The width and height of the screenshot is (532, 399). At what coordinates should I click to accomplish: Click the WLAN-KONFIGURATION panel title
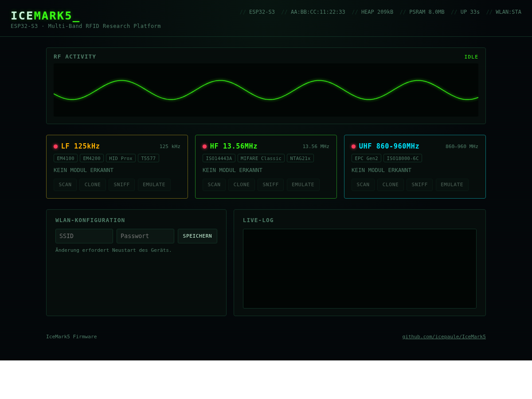(x=90, y=220)
